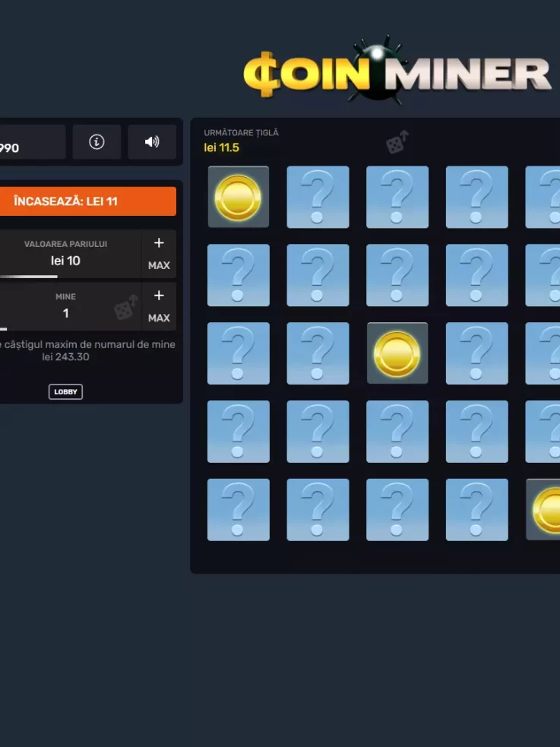
Task: Randomize mines using dice icon in Mine panel
Action: (125, 307)
